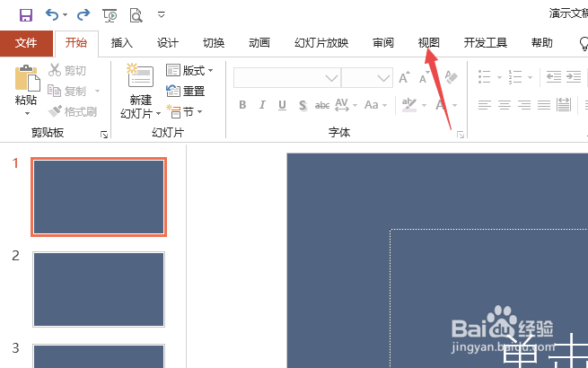Open the font name combo box
This screenshot has height=368, width=588.
[x=287, y=78]
